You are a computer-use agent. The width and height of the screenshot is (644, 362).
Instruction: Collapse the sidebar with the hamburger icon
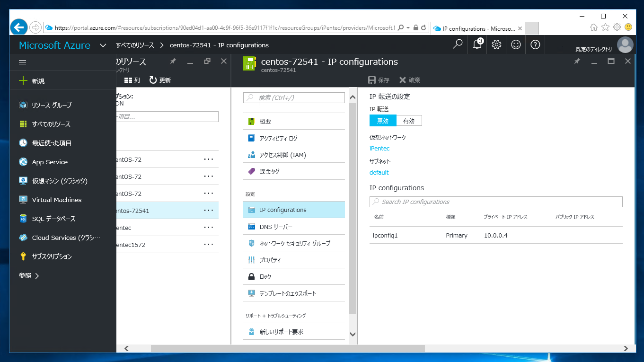pos(22,62)
